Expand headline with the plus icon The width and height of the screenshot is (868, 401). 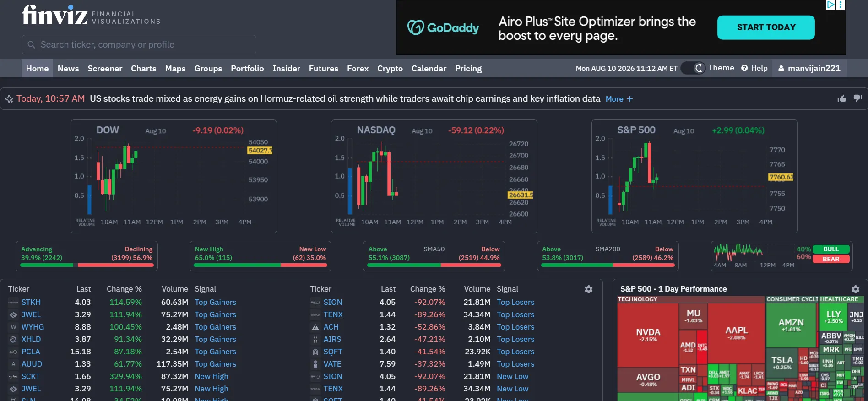630,99
